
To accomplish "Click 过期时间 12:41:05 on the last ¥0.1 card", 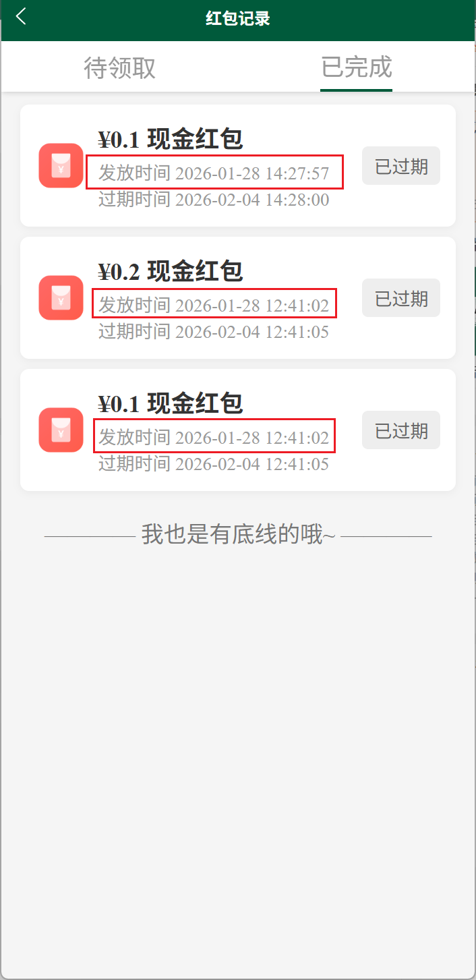I will coord(214,464).
